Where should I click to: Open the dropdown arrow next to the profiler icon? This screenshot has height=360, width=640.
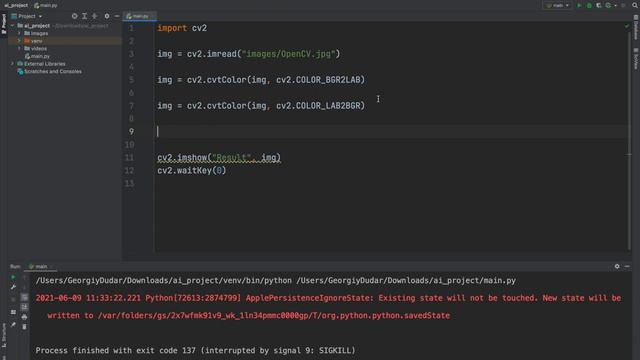click(x=616, y=5)
